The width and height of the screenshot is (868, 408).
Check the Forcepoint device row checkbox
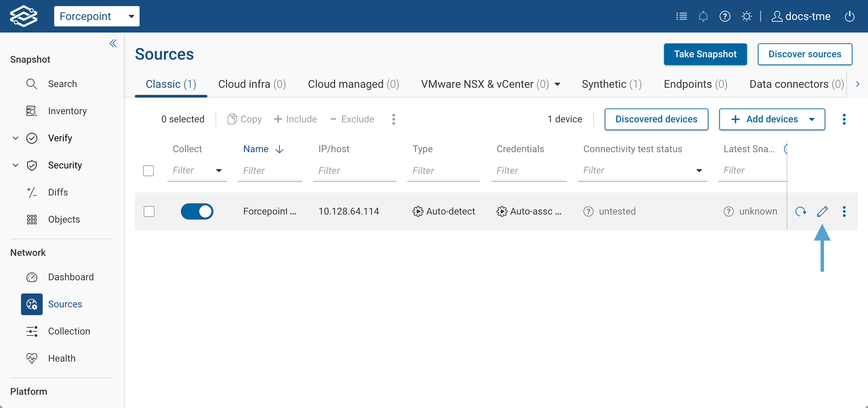click(149, 211)
